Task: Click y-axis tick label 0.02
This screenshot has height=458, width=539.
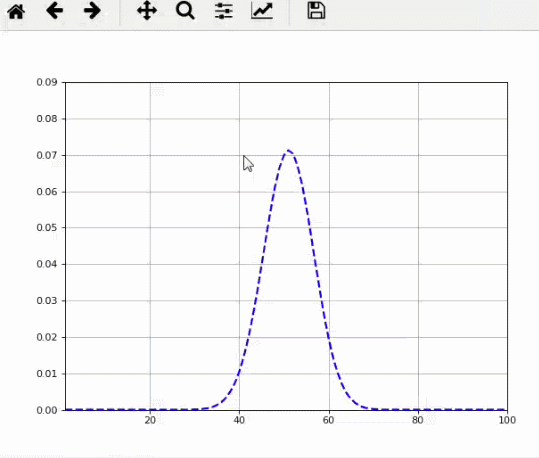Action: [x=47, y=337]
